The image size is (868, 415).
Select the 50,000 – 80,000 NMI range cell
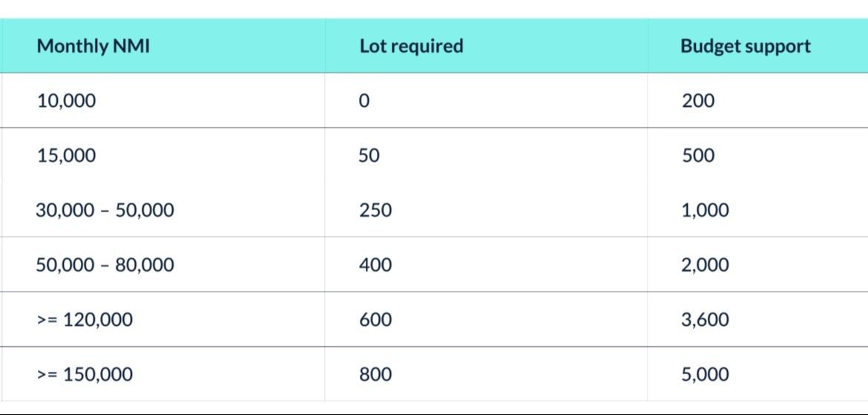(105, 265)
